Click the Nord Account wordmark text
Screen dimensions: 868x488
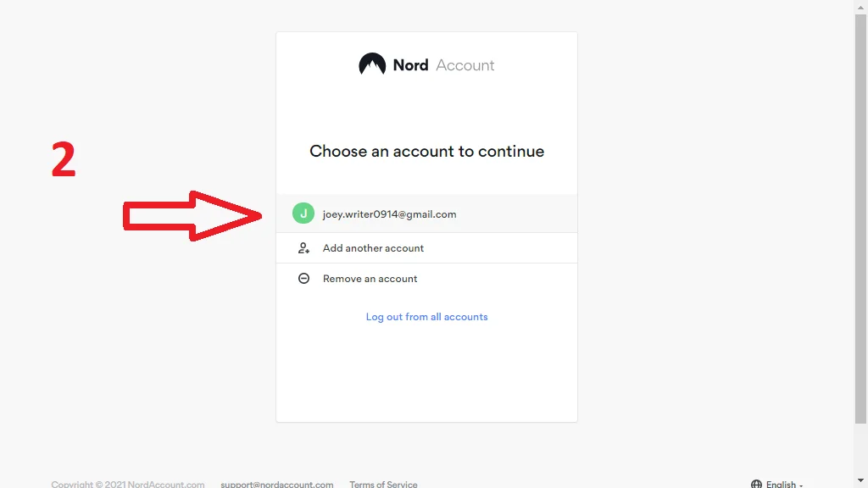click(x=443, y=65)
